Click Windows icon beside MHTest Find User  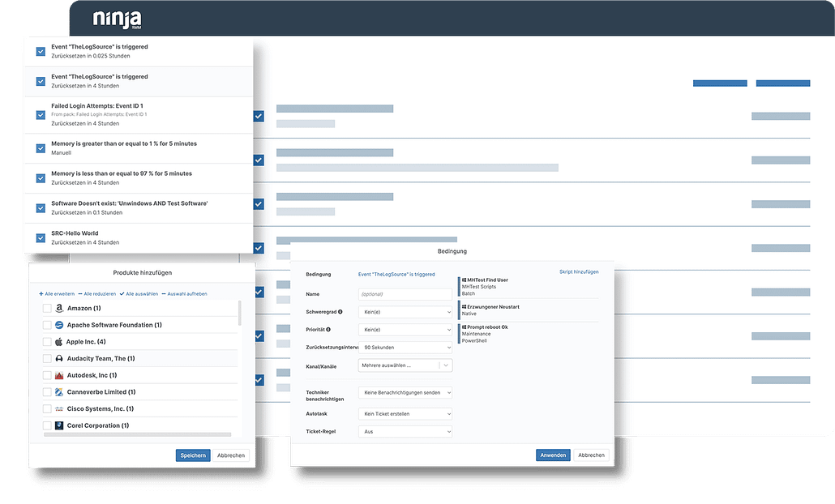pyautogui.click(x=464, y=280)
